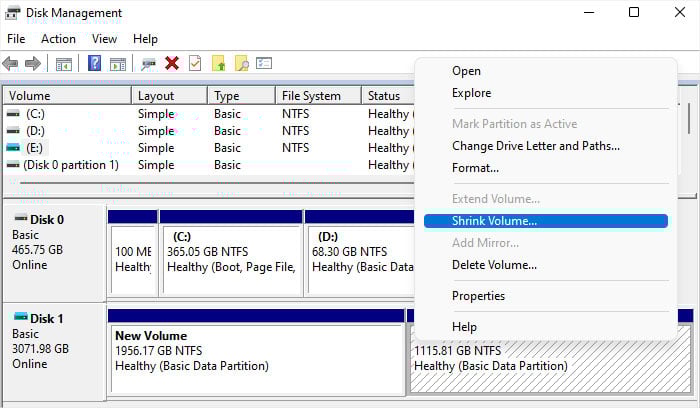This screenshot has width=700, height=408.
Task: Click the Disk 0 label panel
Action: (54, 253)
